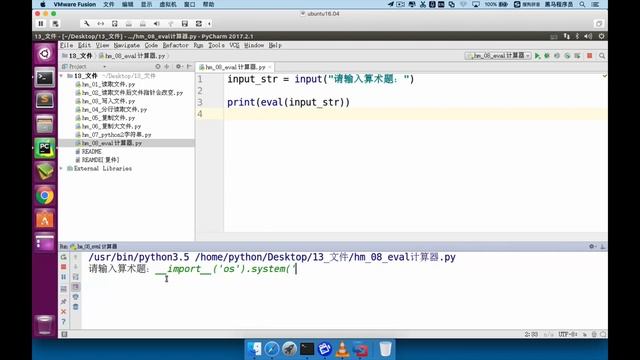Click the VMware suspend pause button

point(41,24)
